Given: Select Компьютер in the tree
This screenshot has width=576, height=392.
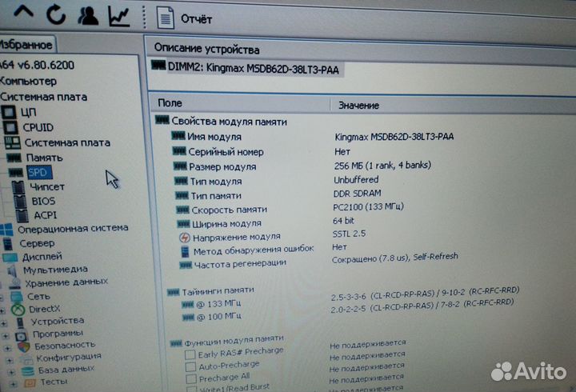Looking at the screenshot, I should (x=29, y=81).
